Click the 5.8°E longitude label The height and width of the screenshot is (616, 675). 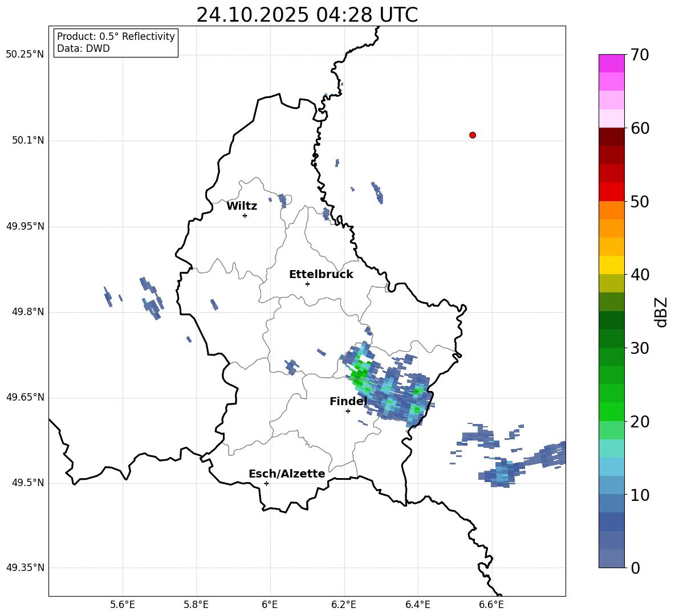click(196, 605)
